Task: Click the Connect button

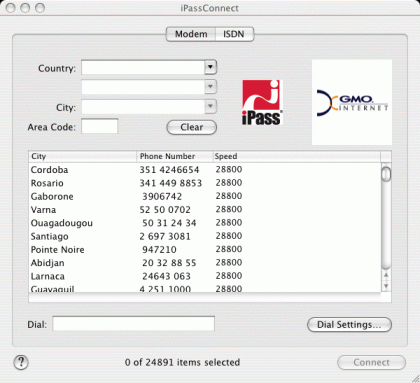Action: tap(371, 362)
